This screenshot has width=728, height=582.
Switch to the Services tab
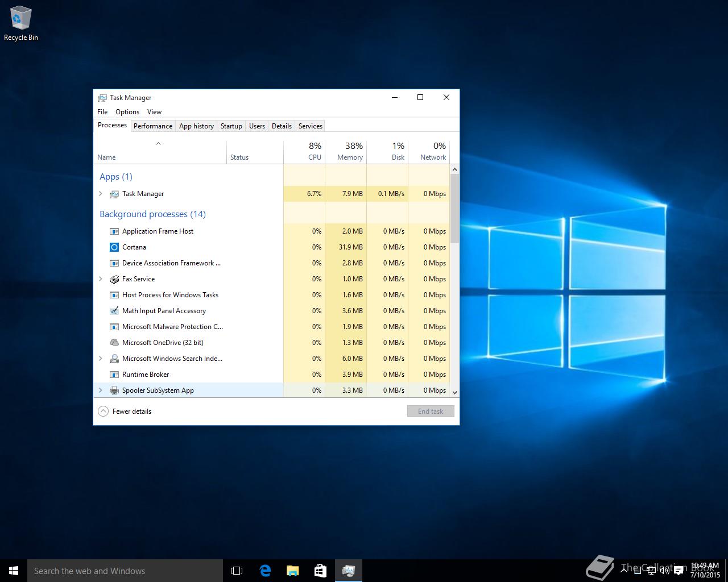tap(311, 126)
